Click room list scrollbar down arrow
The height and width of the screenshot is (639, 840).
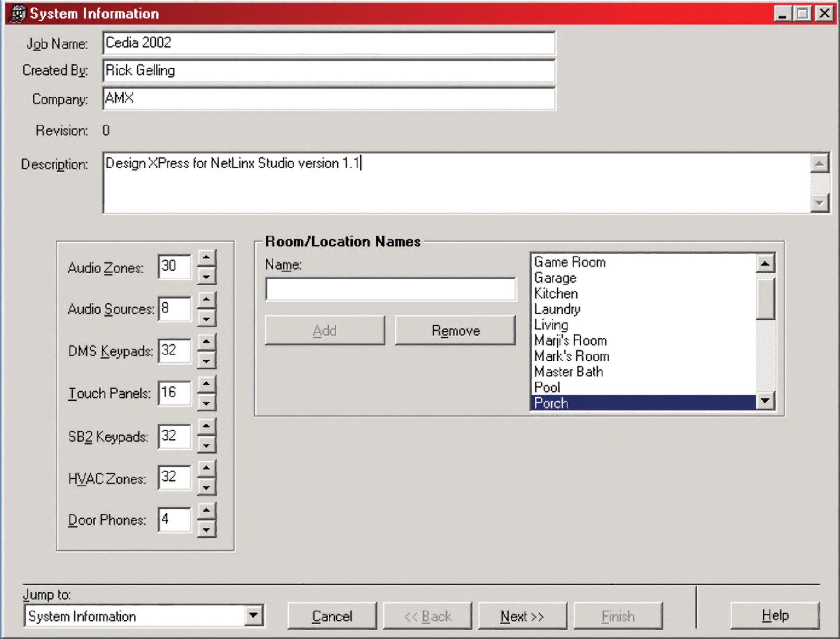(765, 401)
